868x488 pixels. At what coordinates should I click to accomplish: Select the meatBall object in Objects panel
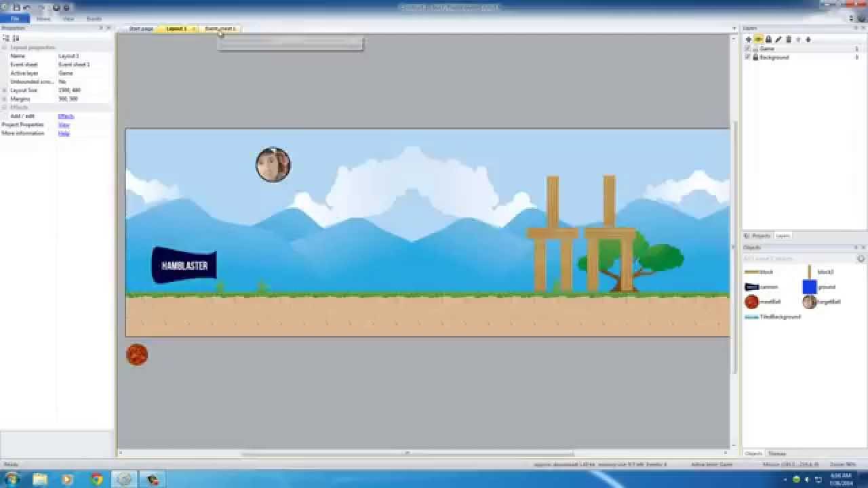pos(763,302)
